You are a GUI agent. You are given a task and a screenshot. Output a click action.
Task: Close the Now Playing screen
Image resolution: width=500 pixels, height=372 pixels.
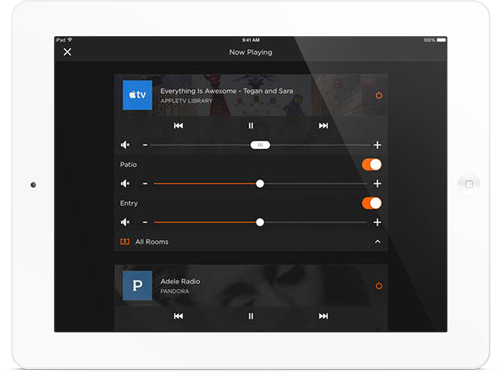67,52
